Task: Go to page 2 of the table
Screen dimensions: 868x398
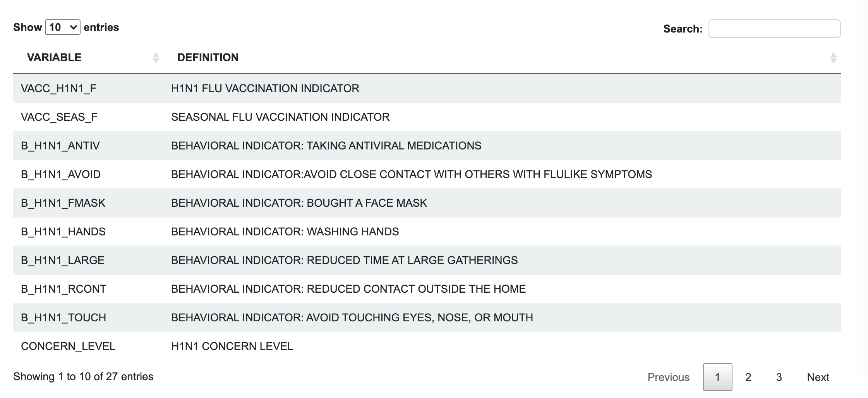Action: pos(748,377)
